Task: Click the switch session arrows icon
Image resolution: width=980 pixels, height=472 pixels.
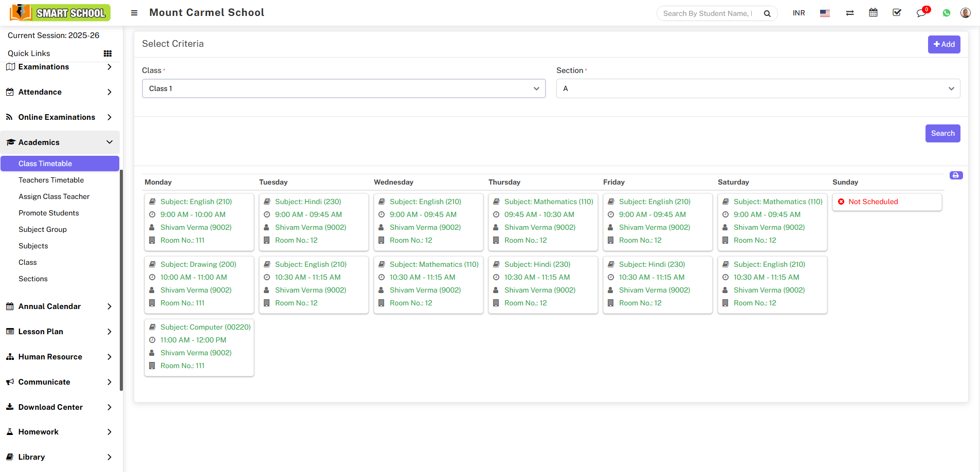Action: pyautogui.click(x=849, y=13)
